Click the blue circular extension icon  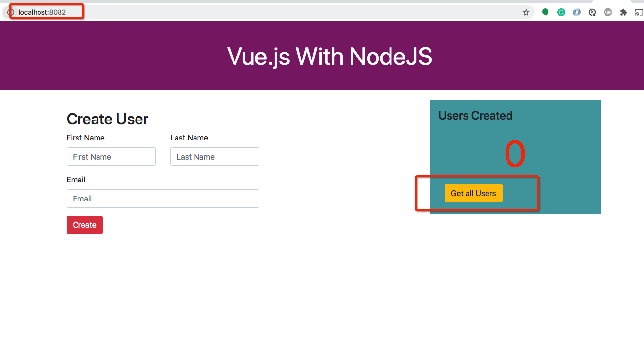click(577, 12)
